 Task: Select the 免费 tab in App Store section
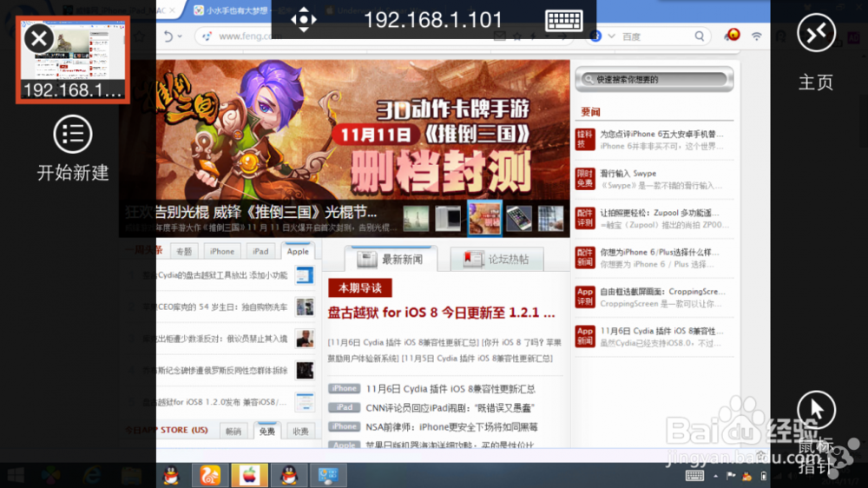[x=266, y=431]
